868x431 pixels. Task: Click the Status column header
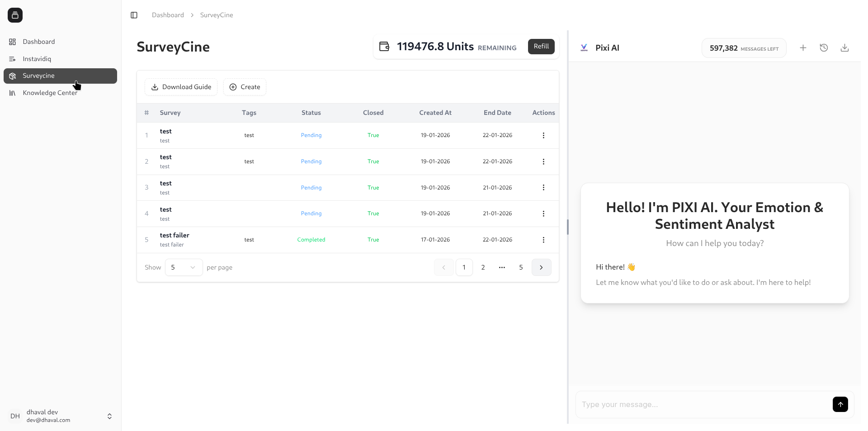[x=311, y=113]
